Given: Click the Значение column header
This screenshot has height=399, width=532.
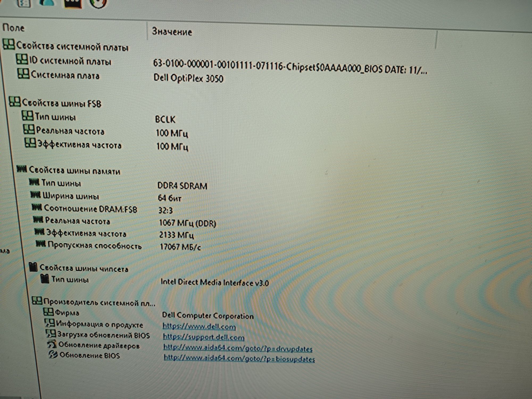Looking at the screenshot, I should pos(172,31).
